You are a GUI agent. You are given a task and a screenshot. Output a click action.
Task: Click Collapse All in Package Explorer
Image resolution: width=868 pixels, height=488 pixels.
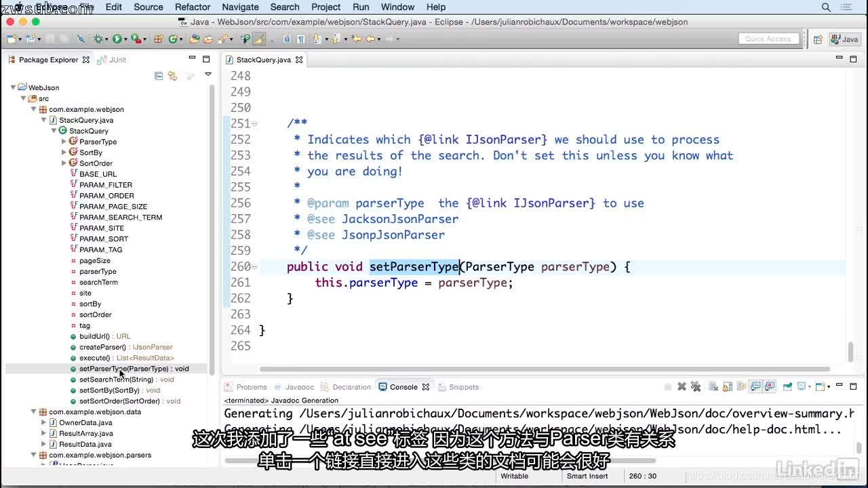pos(159,76)
